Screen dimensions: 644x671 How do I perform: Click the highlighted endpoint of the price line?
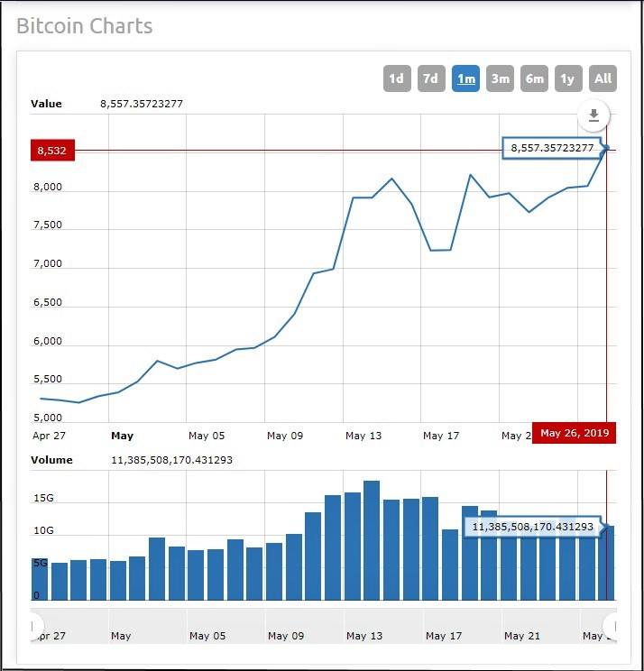coord(607,148)
